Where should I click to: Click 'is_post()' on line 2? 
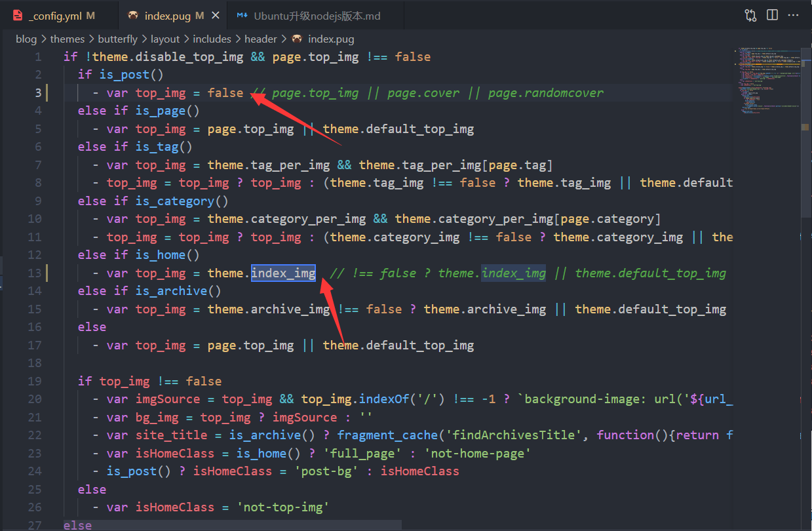tap(132, 75)
